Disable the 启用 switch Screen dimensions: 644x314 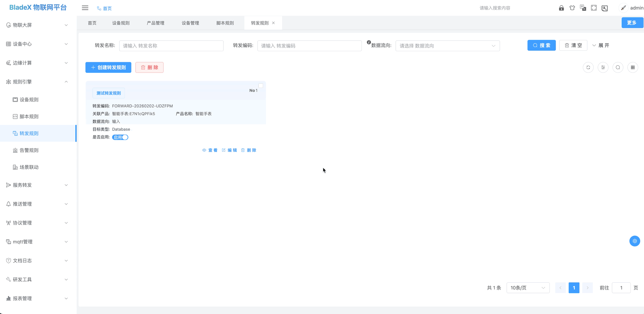coord(120,137)
